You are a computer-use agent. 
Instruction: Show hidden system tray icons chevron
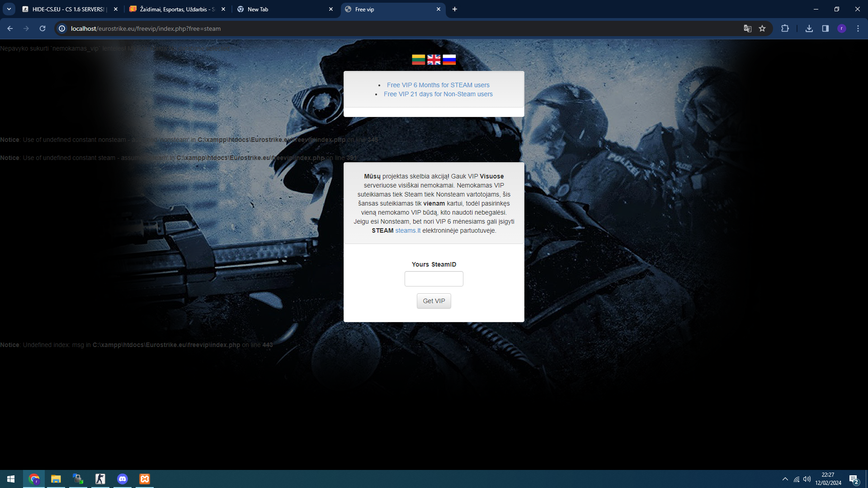(x=785, y=479)
